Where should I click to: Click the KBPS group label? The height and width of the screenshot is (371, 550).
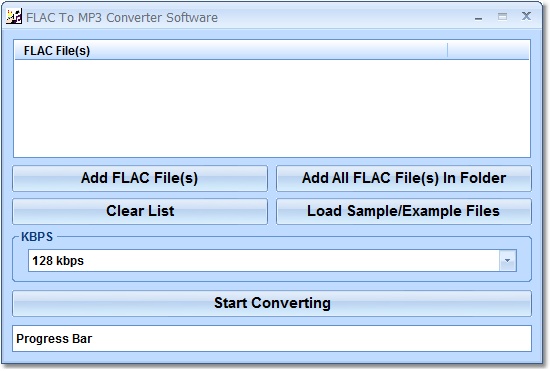pos(37,237)
